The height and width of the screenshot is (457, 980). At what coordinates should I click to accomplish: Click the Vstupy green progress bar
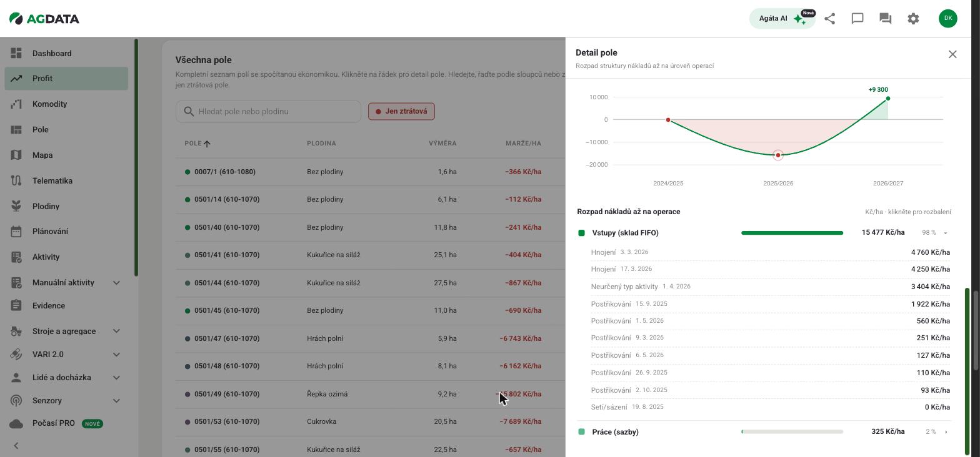pos(792,233)
